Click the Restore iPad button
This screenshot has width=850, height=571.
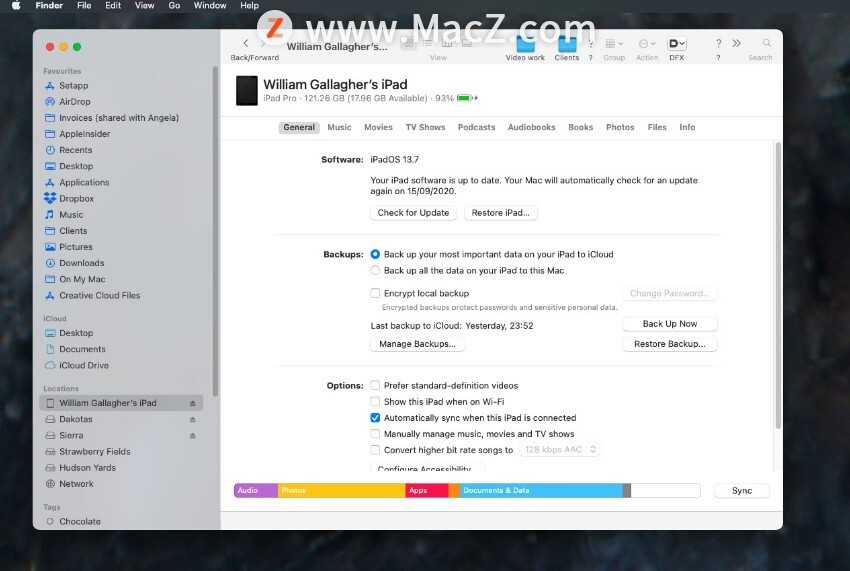point(500,213)
